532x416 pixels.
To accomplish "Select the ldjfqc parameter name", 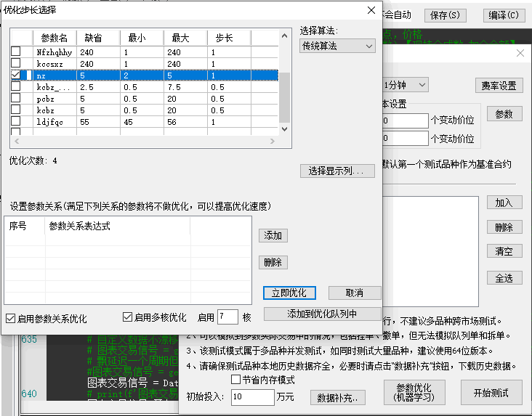I will [50, 122].
